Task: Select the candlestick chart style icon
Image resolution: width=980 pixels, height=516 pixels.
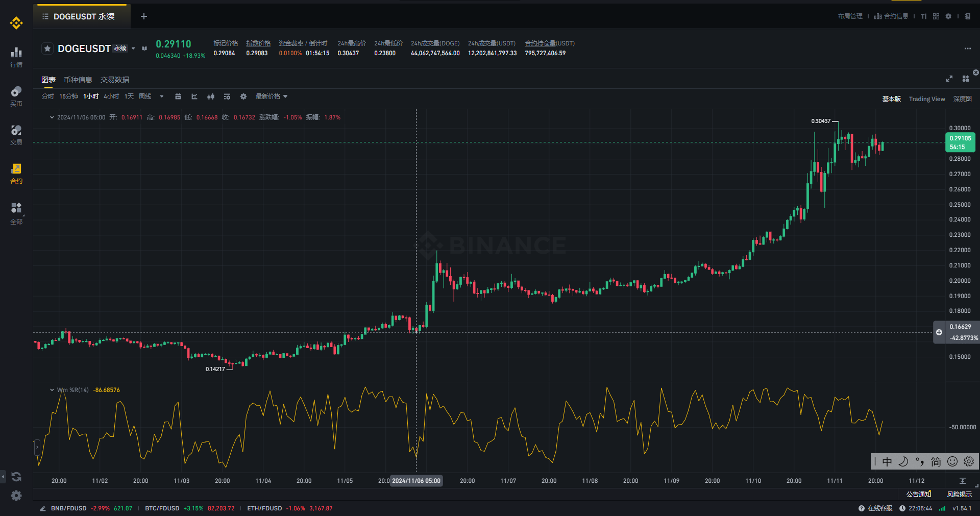Action: [211, 96]
